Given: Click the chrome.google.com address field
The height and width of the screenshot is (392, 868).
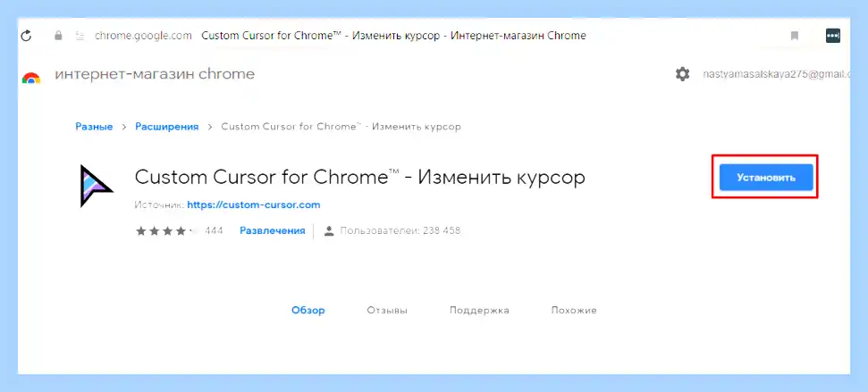Looking at the screenshot, I should click(x=143, y=36).
